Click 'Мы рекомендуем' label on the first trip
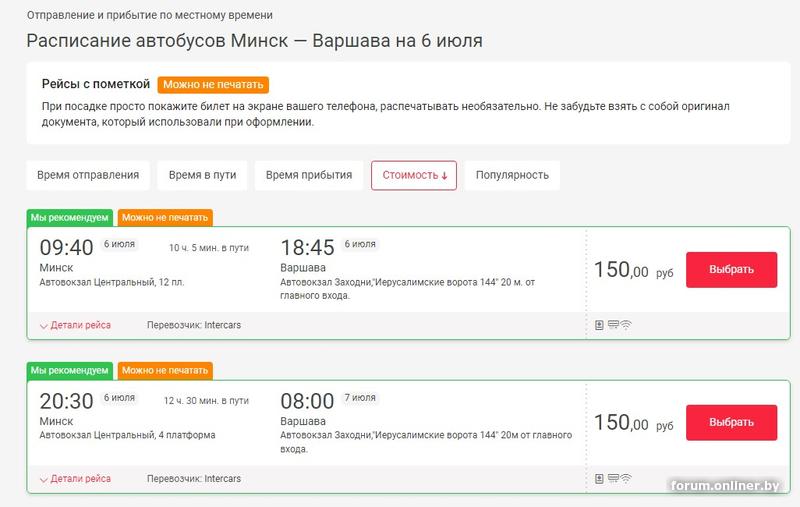The height and width of the screenshot is (507, 800). [70, 217]
